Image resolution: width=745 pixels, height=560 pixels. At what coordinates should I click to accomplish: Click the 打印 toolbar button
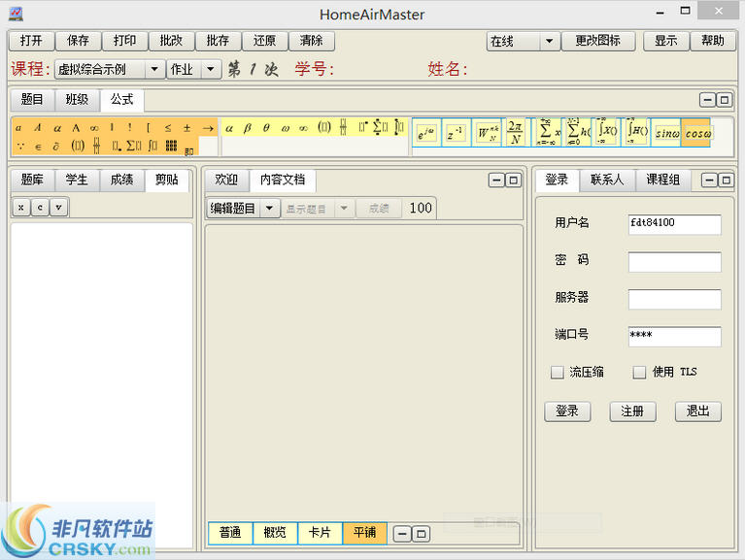coord(124,41)
